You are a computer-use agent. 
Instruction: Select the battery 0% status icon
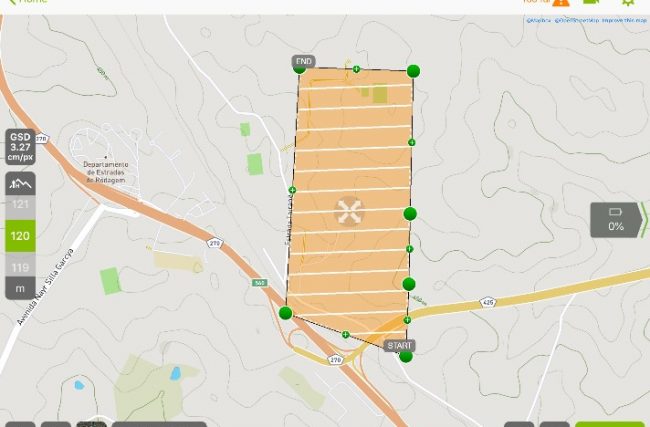click(616, 219)
